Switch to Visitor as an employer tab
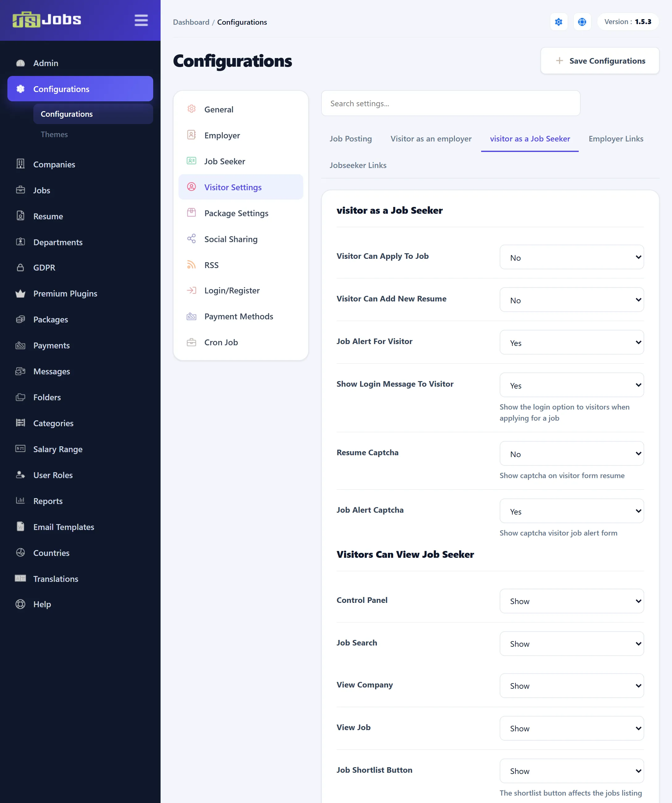Screen dimensions: 672x803 pyautogui.click(x=431, y=139)
